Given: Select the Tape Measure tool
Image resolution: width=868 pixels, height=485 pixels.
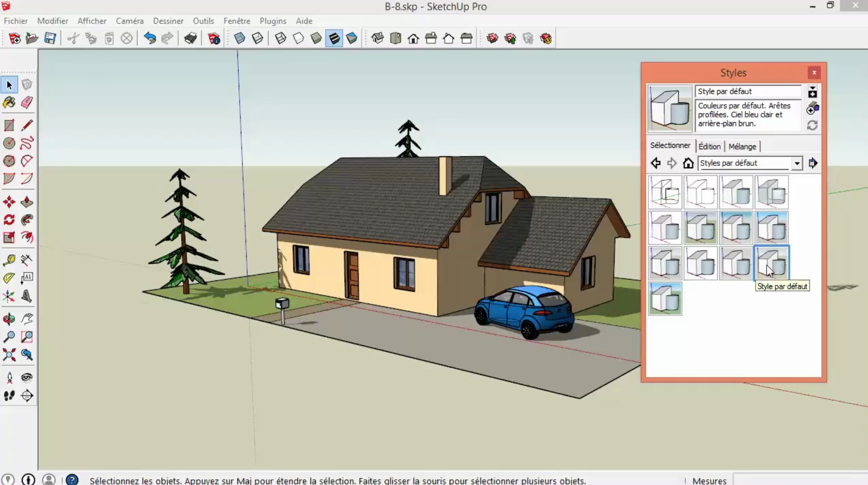Looking at the screenshot, I should pos(9,260).
